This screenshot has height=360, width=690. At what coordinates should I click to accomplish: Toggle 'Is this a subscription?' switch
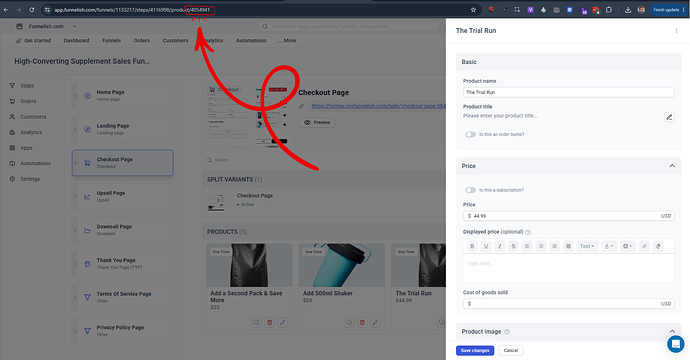(x=470, y=190)
